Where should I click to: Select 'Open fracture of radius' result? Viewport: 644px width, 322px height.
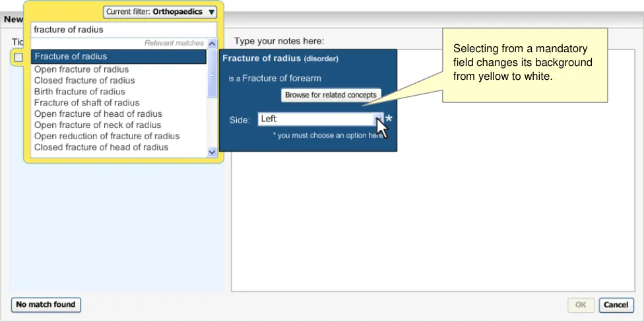click(x=81, y=69)
